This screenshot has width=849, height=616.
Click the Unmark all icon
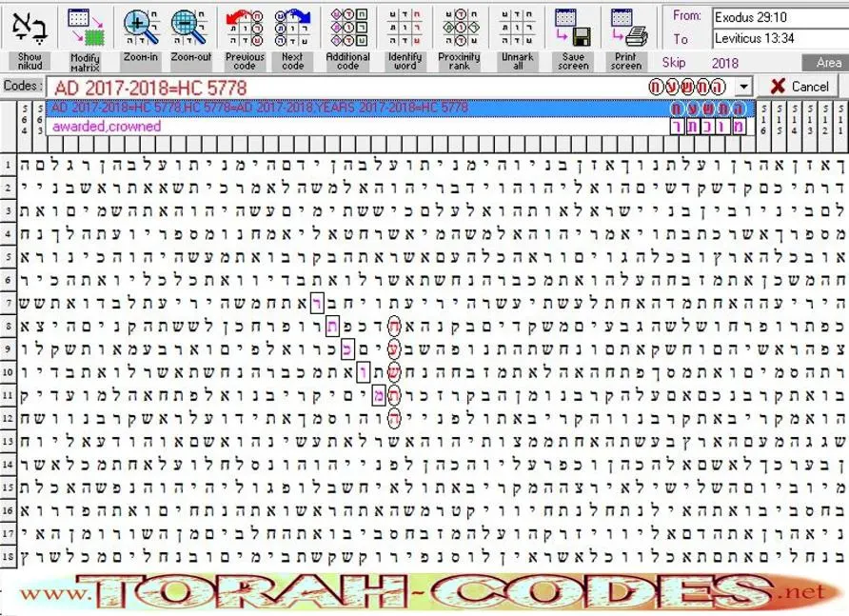[517, 28]
